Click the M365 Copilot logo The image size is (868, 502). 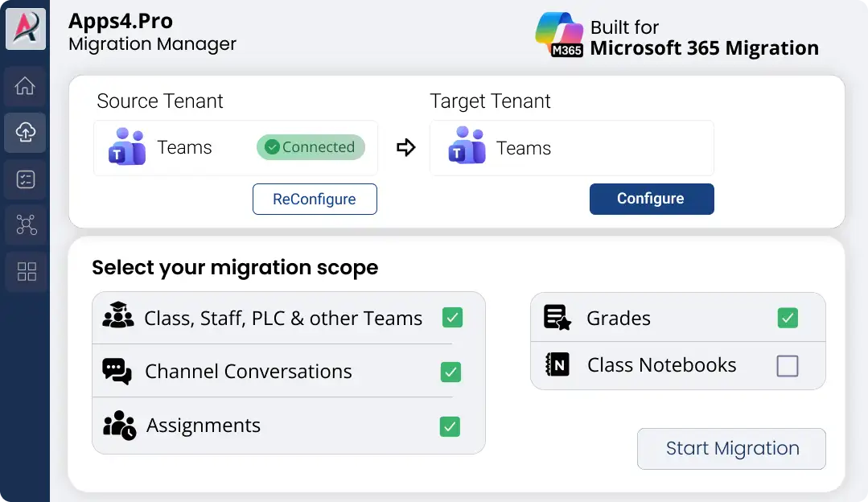coord(559,35)
